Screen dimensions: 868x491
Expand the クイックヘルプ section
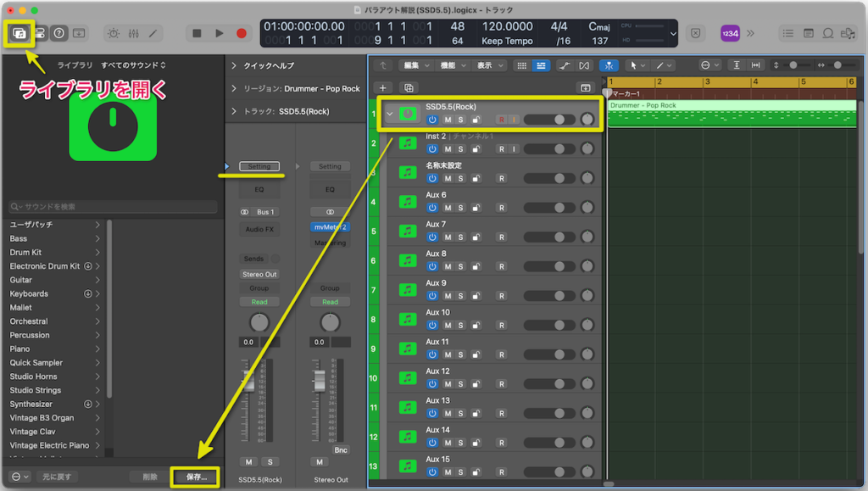coord(234,65)
